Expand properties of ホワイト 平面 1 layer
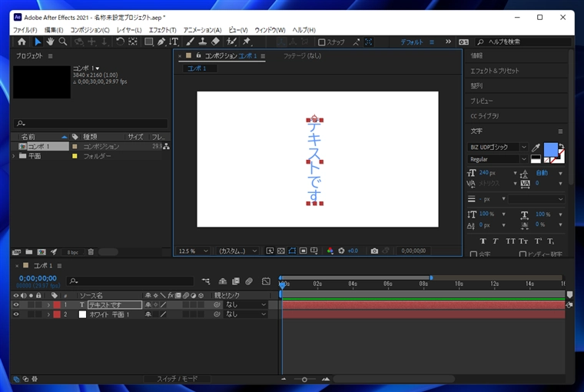Screen dimensions: 584x392 pyautogui.click(x=48, y=314)
